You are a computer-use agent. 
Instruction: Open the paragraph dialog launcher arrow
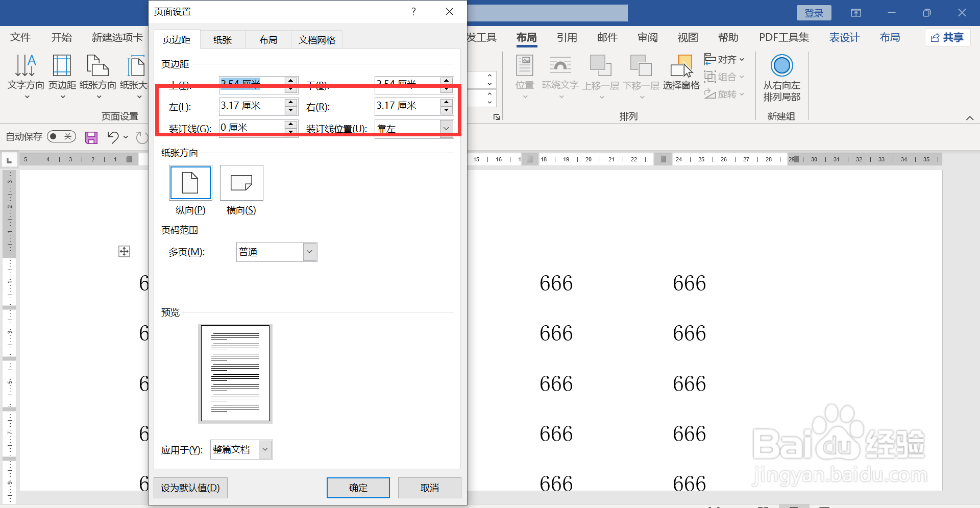tap(497, 117)
